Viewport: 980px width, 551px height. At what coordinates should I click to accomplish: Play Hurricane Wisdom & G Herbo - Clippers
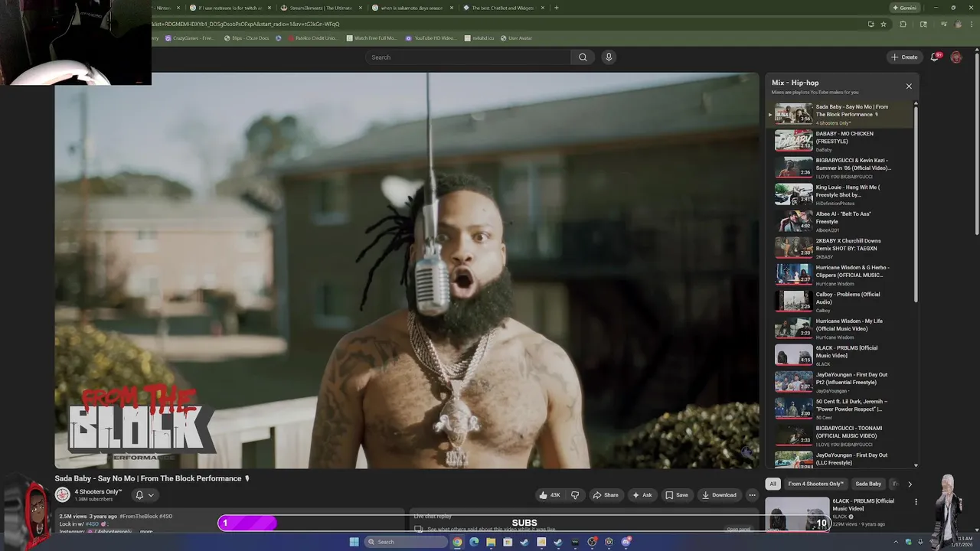(x=840, y=275)
